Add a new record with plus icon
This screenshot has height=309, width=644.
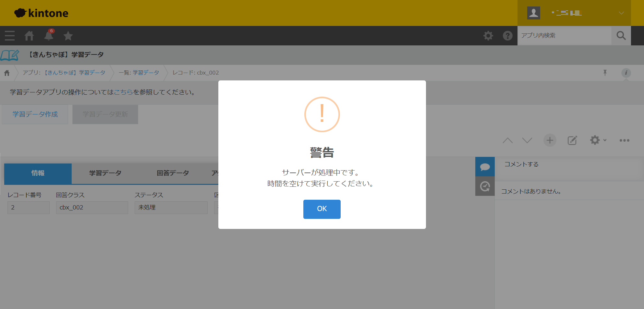550,140
